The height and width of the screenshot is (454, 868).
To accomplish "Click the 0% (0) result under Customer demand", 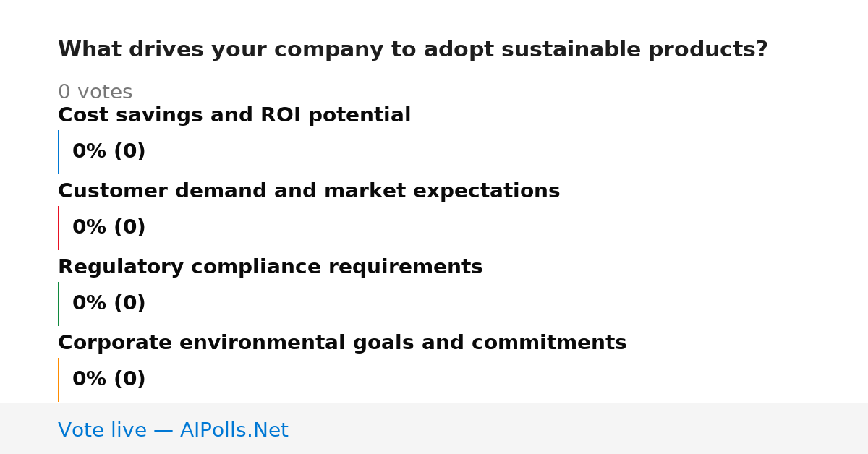I will click(x=109, y=228).
